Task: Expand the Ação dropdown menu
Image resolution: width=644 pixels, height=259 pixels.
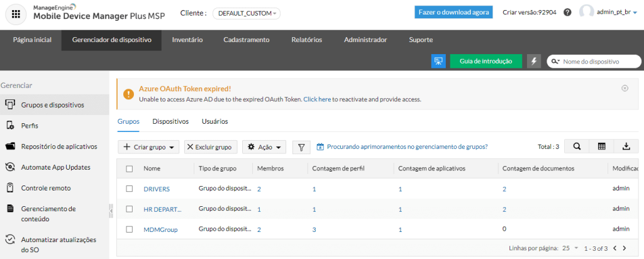Action: click(x=264, y=147)
